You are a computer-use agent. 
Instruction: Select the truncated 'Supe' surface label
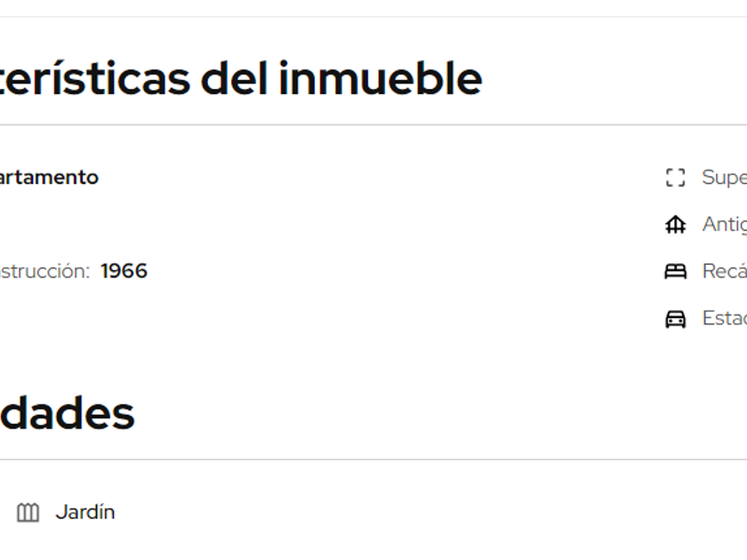pos(724,177)
